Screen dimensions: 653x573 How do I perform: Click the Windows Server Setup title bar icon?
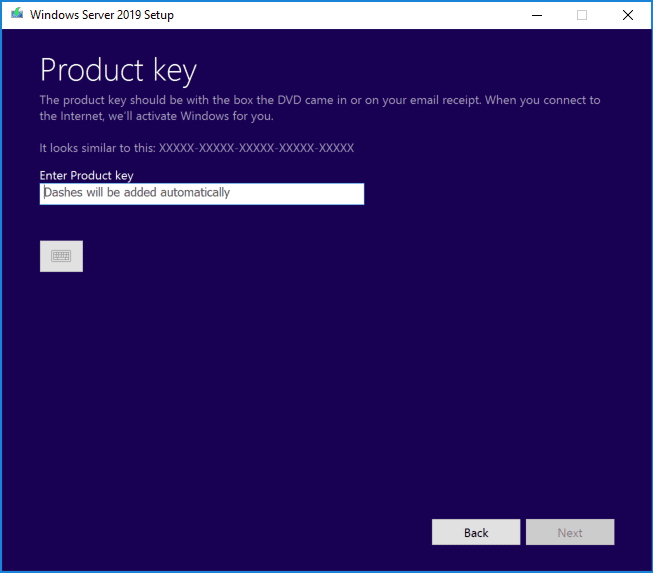tap(17, 14)
